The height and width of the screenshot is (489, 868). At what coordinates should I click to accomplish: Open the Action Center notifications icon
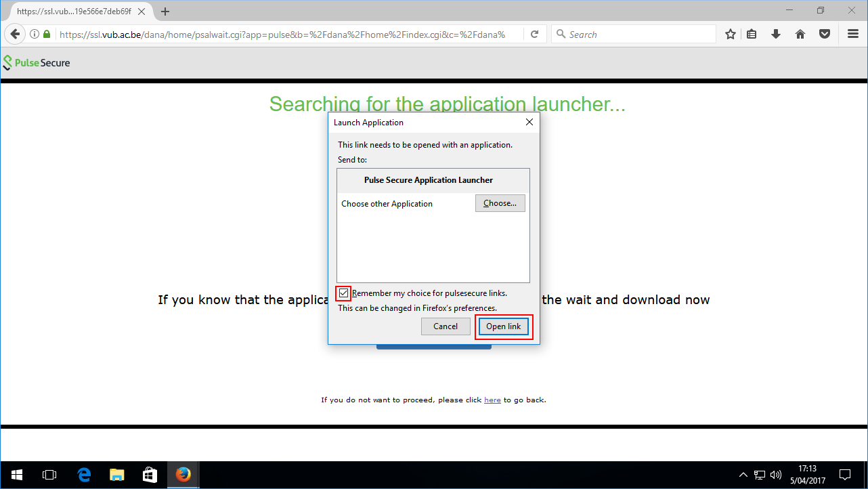[845, 475]
